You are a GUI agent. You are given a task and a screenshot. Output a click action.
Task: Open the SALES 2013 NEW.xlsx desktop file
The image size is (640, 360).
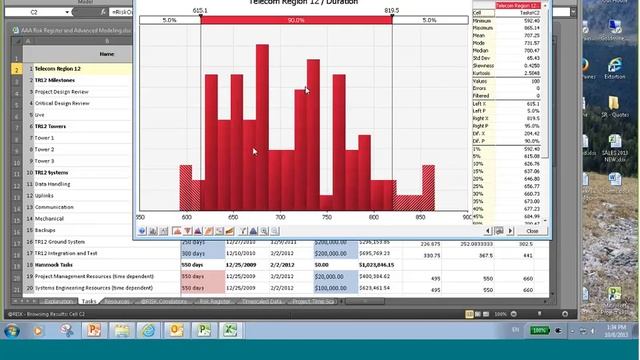pyautogui.click(x=615, y=149)
